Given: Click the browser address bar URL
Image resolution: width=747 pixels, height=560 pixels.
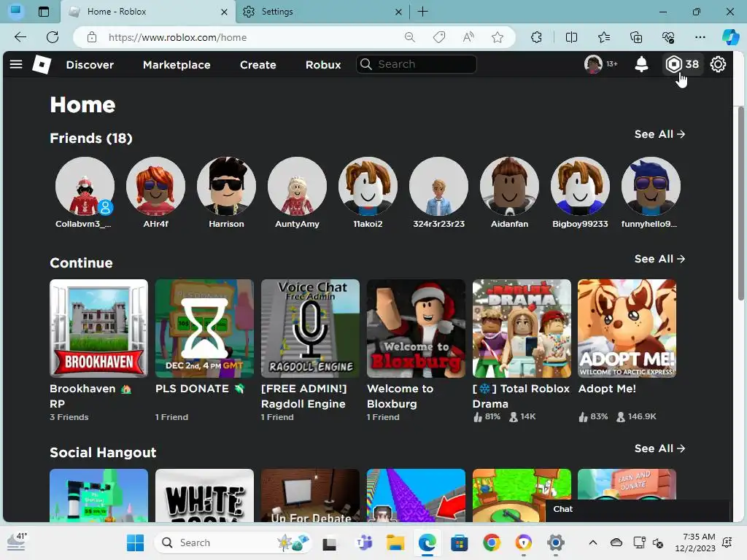Looking at the screenshot, I should click(178, 37).
